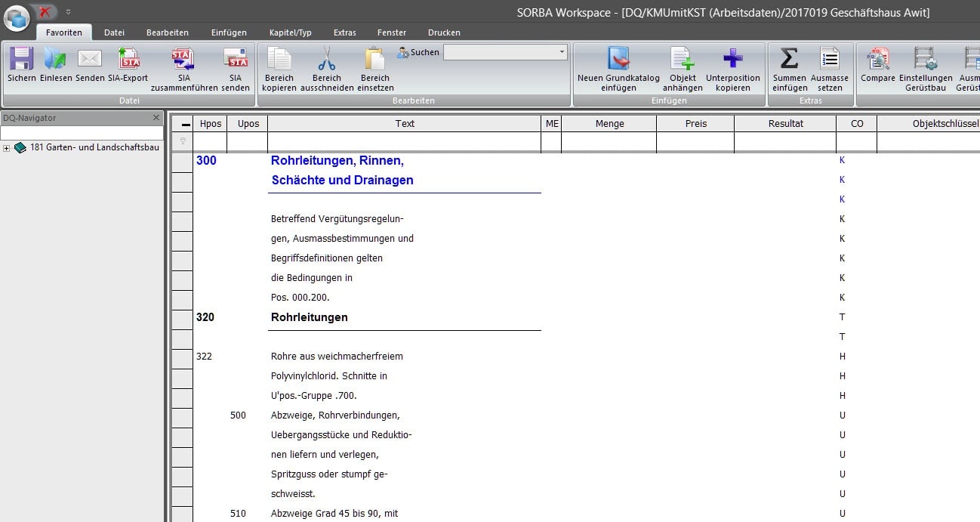Click the Preis column header
This screenshot has height=522, width=980.
click(x=695, y=123)
